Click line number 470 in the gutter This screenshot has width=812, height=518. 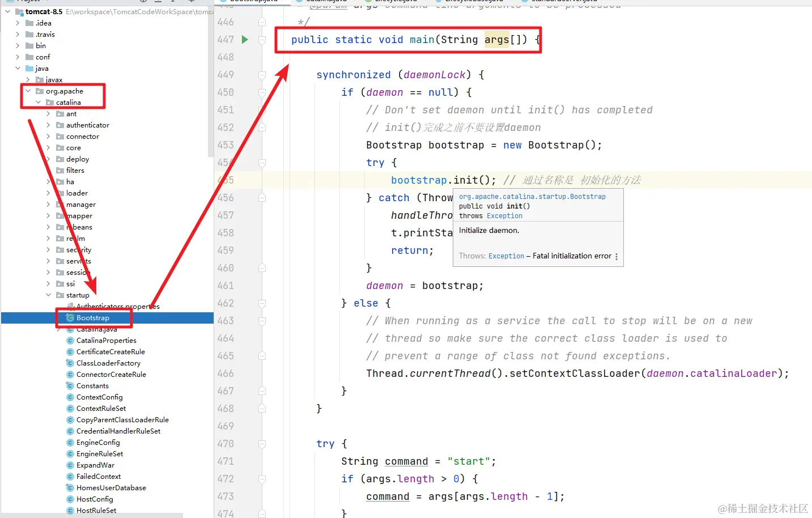pyautogui.click(x=226, y=444)
